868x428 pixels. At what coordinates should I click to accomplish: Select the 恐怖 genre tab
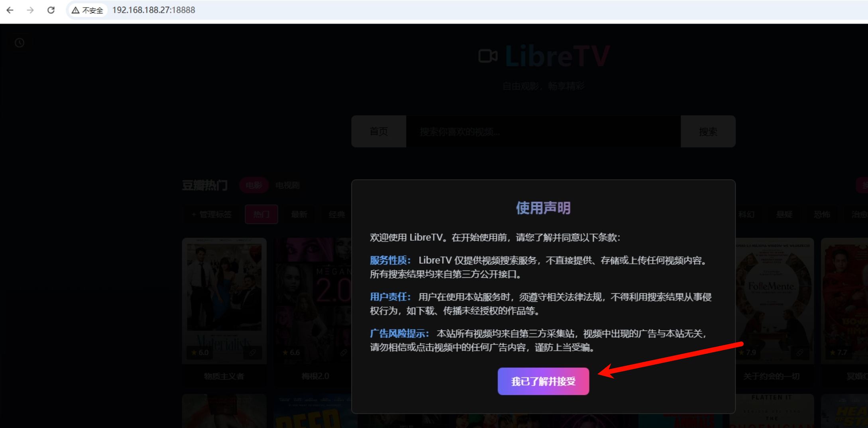tap(823, 214)
